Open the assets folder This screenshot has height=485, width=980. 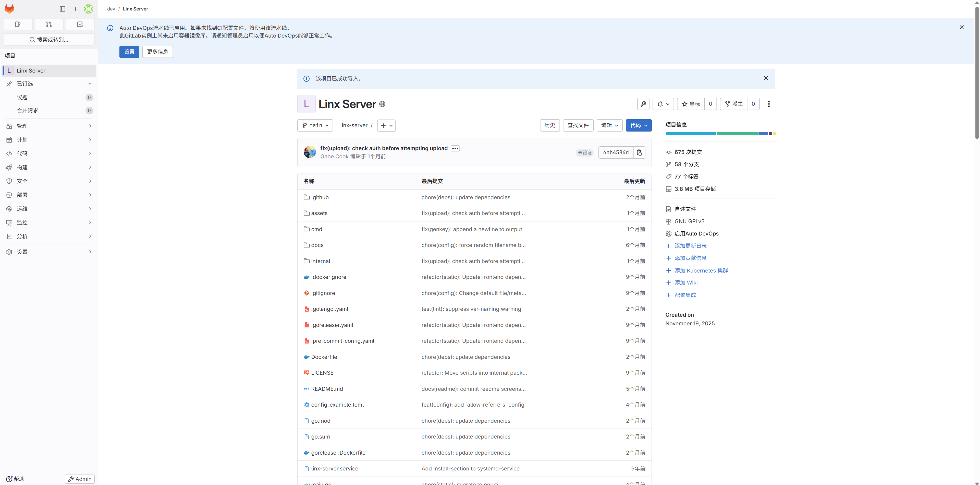[319, 213]
